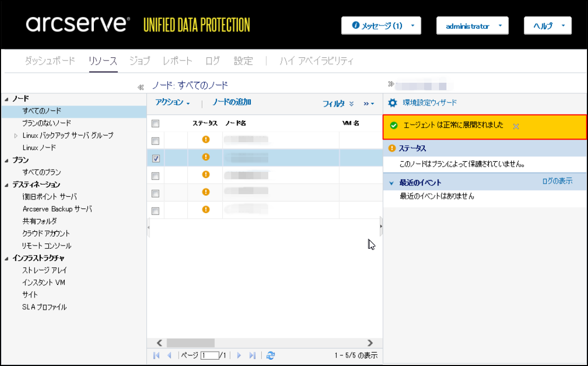Click the refresh icon in pager bar
The width and height of the screenshot is (588, 366).
[x=270, y=355]
